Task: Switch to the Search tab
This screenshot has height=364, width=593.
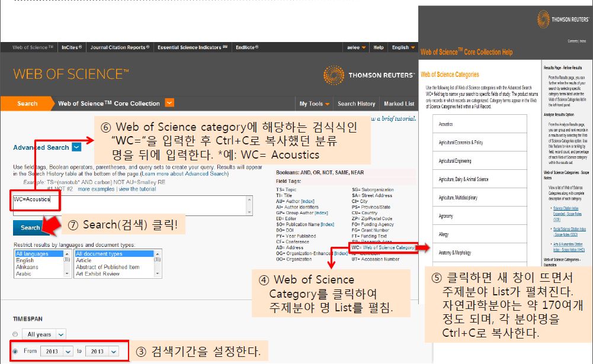Action: 27,104
